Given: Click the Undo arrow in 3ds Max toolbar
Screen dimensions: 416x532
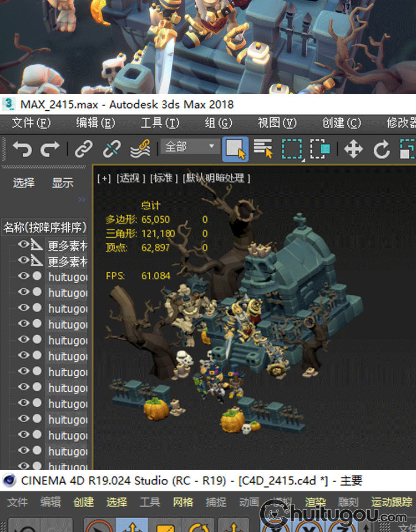Looking at the screenshot, I should pos(22,149).
